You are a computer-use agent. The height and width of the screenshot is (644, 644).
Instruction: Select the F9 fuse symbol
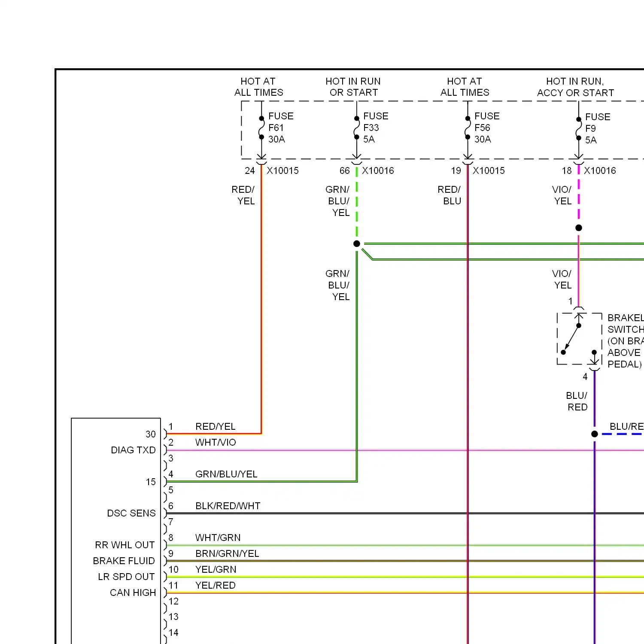tap(579, 128)
